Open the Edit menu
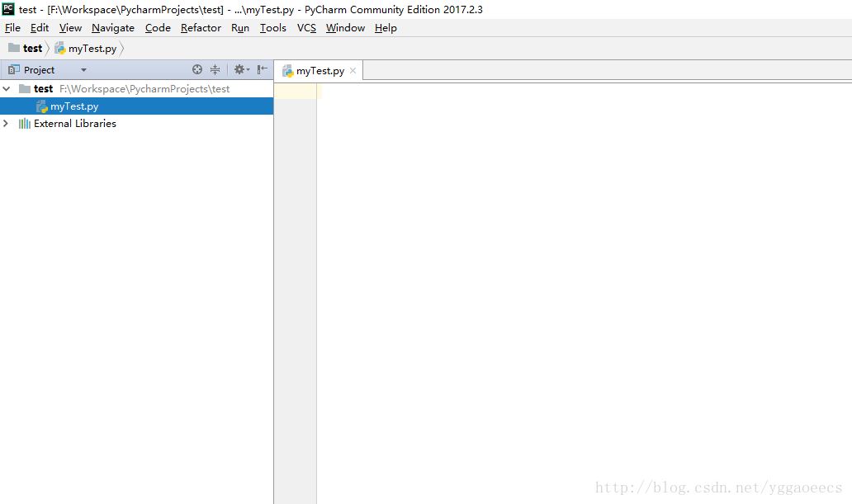The width and height of the screenshot is (852, 504). [39, 28]
